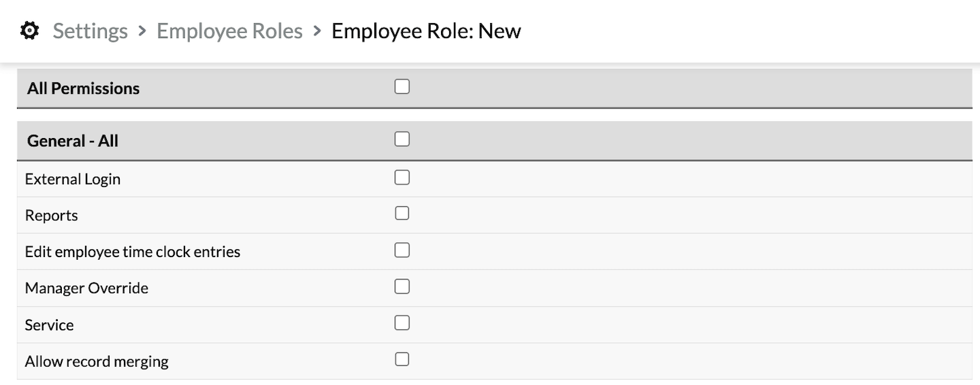Screen dimensions: 980x385
Task: Tick the External Login checkbox
Action: pos(402,178)
